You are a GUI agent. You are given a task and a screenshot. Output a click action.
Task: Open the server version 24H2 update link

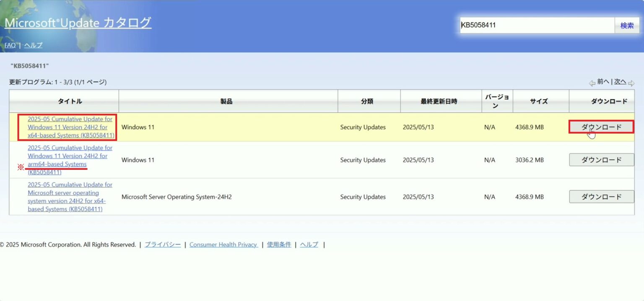click(70, 197)
